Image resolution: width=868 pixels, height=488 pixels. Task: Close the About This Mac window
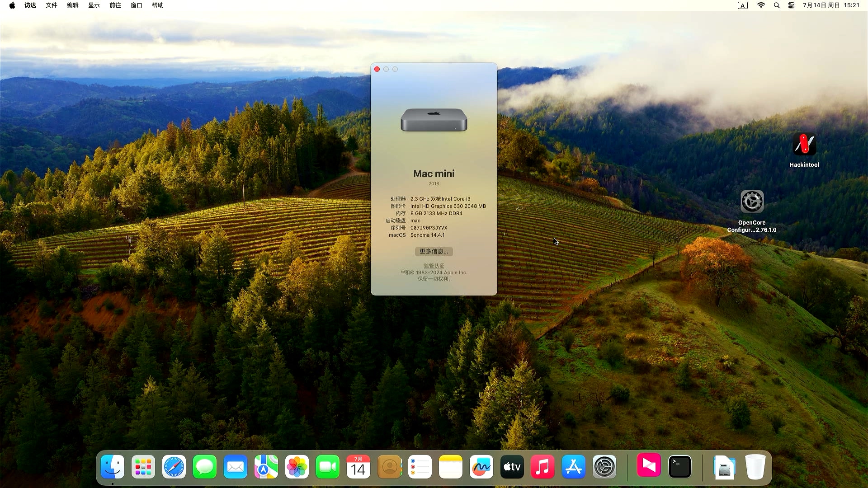[x=377, y=69]
